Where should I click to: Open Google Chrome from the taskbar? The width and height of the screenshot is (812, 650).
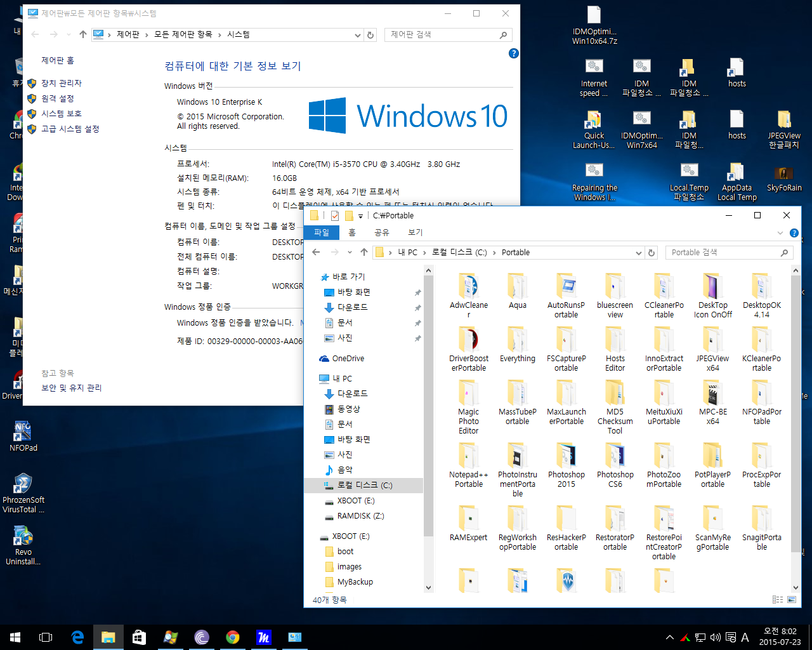point(233,637)
